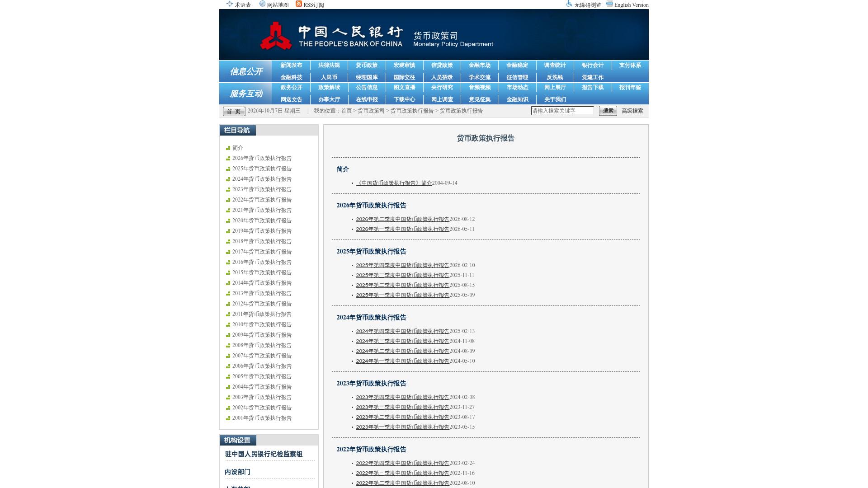The height and width of the screenshot is (488, 868).
Task: Click the orange RSS feed icon
Action: pos(299,4)
